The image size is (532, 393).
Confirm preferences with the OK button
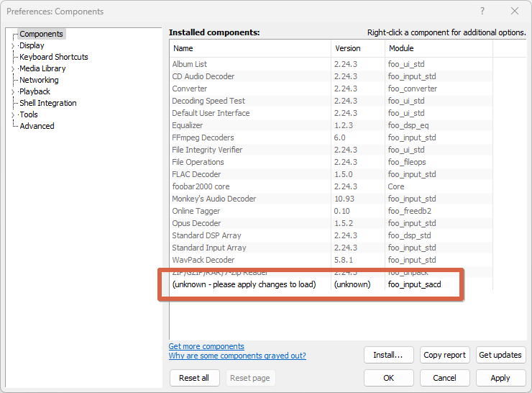pos(388,378)
